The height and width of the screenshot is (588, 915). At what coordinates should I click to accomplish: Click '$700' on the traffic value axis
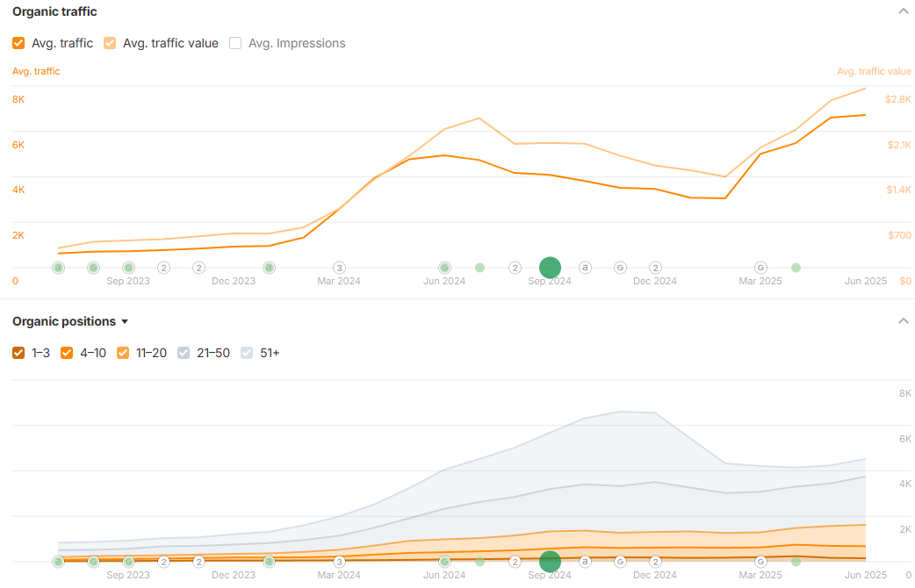coord(899,236)
